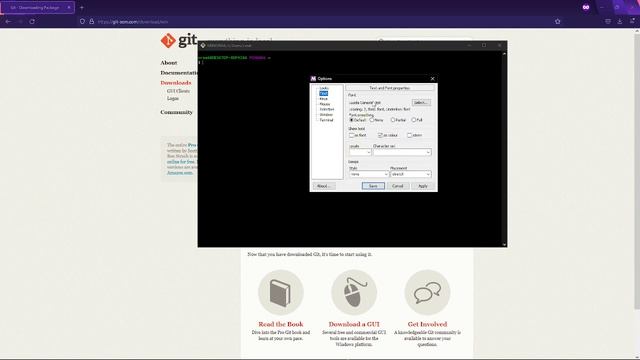The image size is (640, 360).
Task: Select Terminal in the options tree
Action: coord(326,120)
